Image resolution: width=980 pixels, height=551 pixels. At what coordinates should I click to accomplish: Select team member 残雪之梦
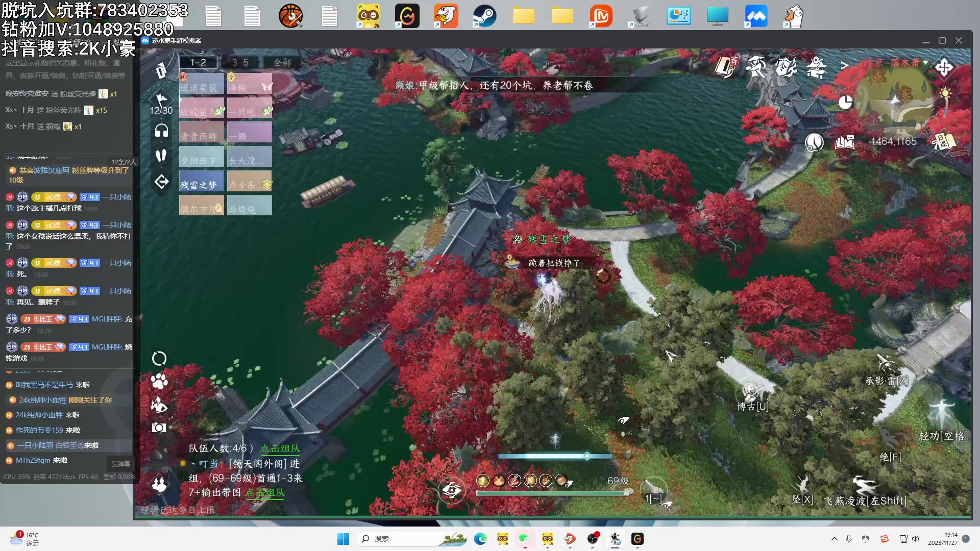click(x=202, y=181)
